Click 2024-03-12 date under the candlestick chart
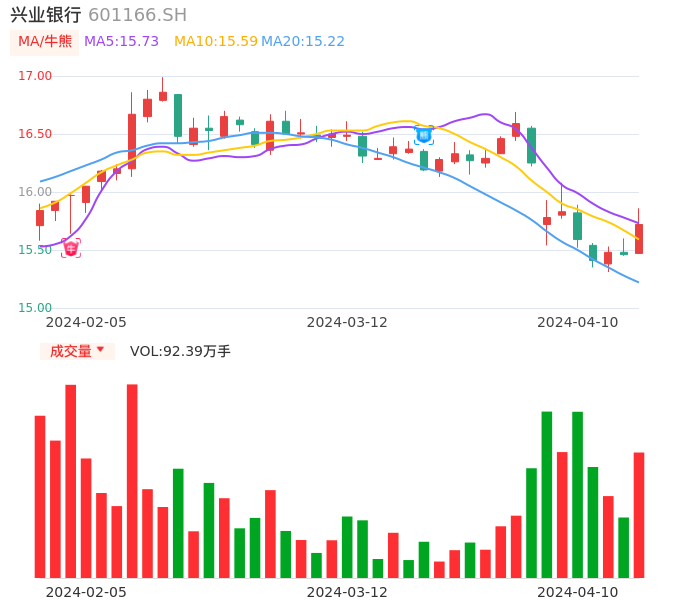686x606 pixels. (347, 323)
